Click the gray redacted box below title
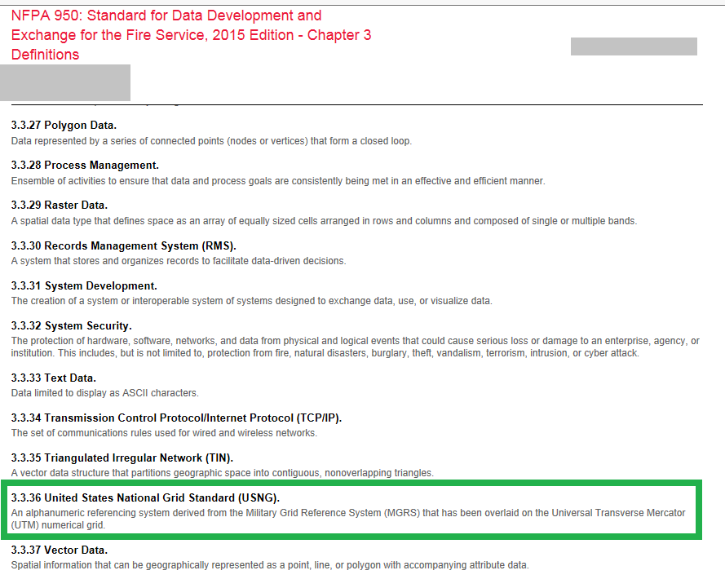The image size is (725, 588). tap(65, 82)
